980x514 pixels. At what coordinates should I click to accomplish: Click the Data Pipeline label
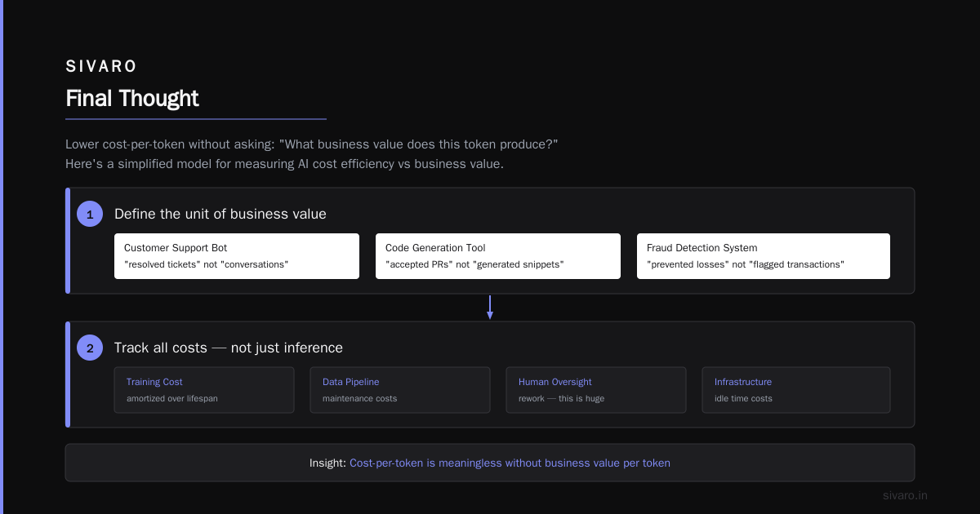pos(351,382)
